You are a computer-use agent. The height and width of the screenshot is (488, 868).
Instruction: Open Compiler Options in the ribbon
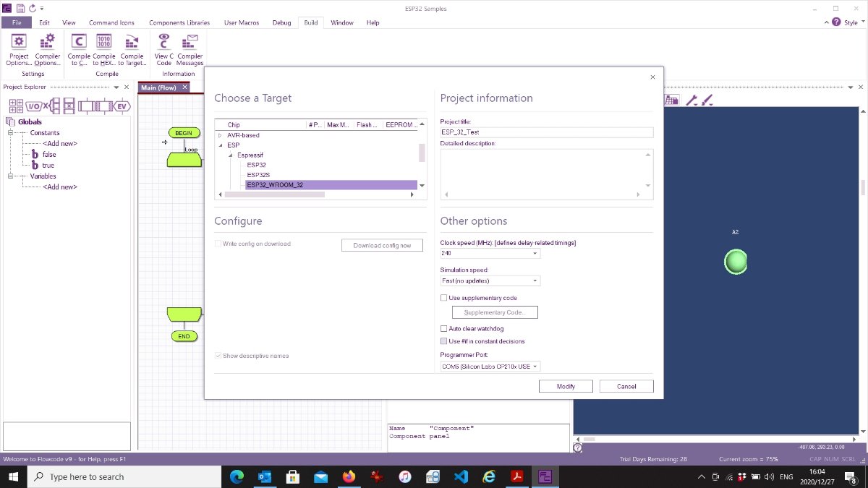[x=48, y=48]
